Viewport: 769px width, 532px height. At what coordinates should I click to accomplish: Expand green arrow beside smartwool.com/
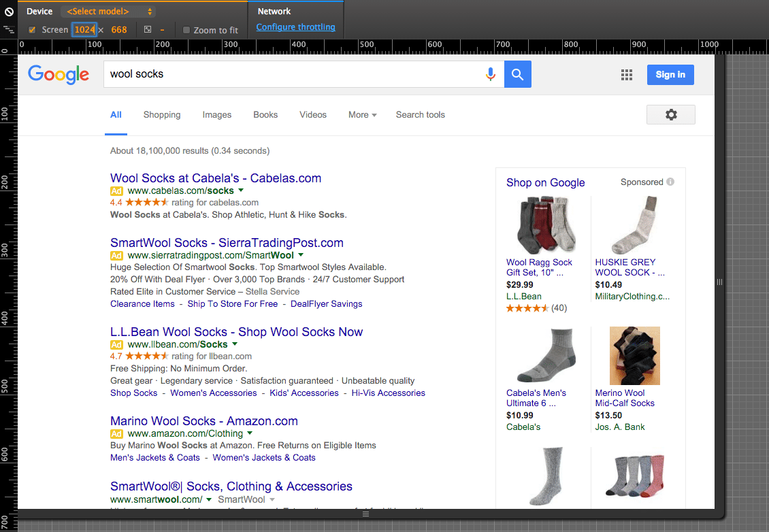209,499
